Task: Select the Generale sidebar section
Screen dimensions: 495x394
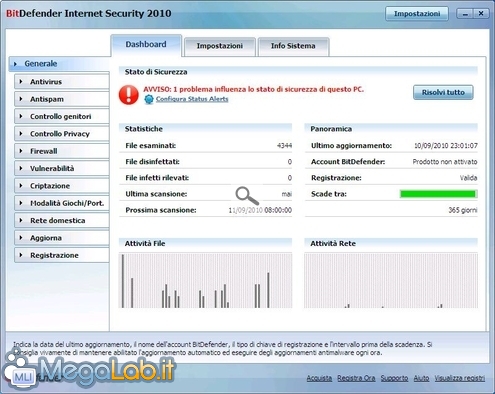Action: pyautogui.click(x=59, y=64)
